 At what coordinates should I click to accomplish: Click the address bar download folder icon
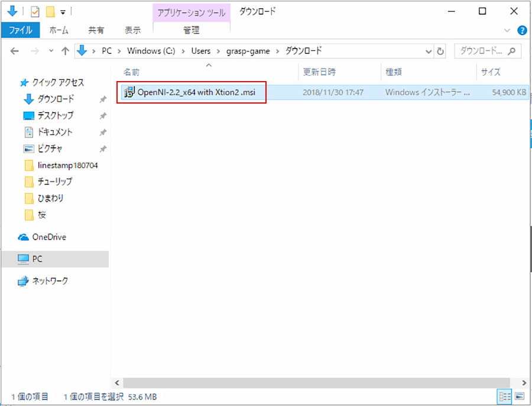82,51
